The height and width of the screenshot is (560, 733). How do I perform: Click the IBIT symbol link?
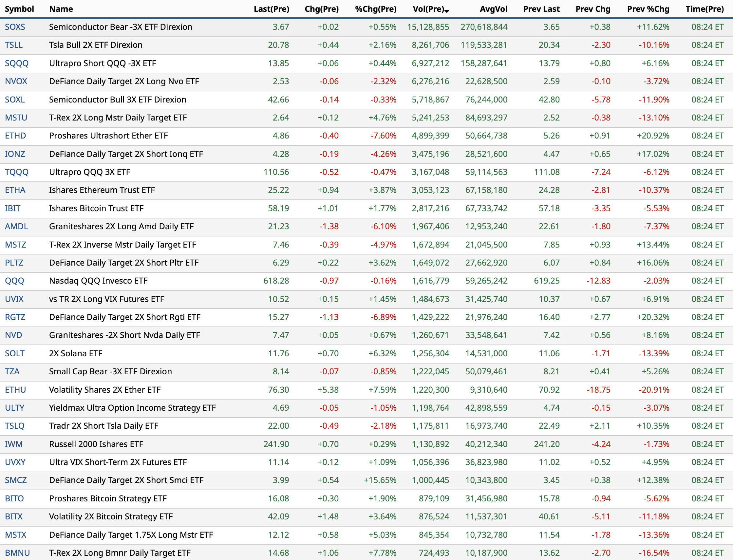13,208
